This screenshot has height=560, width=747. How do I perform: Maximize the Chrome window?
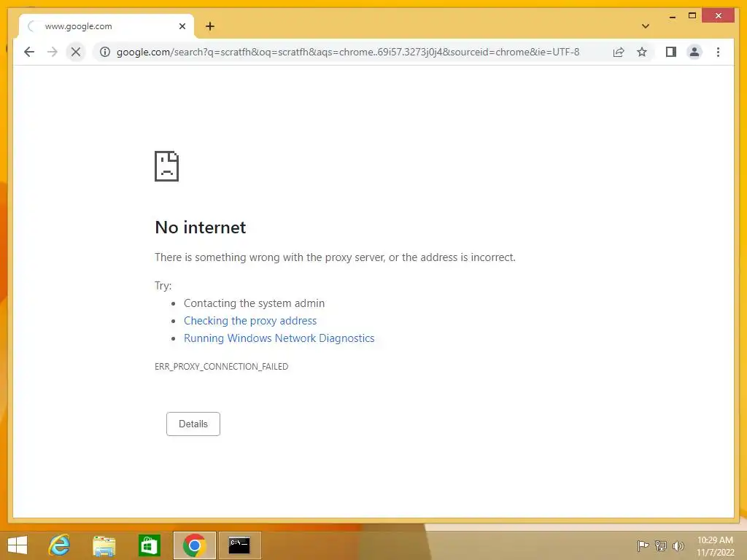(x=692, y=16)
